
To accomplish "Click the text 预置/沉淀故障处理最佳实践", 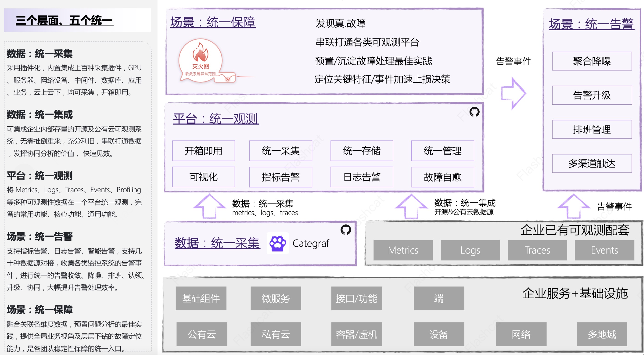I will [373, 61].
